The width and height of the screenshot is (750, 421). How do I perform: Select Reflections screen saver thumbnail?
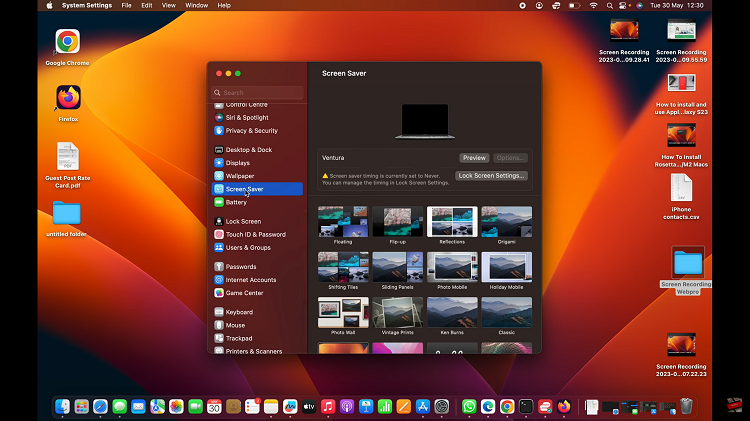pos(452,222)
